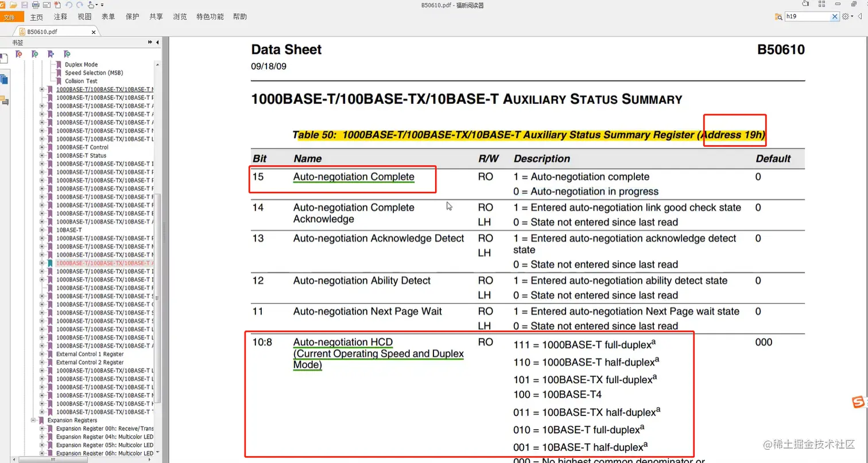Open the 特色功能 (Features) ribbon tab
Viewport: 868px width, 463px height.
click(210, 17)
